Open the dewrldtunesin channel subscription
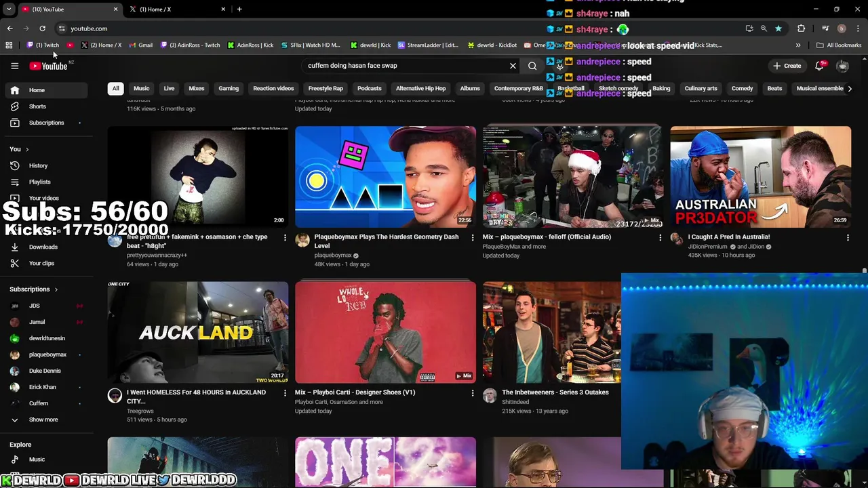The height and width of the screenshot is (488, 868). (x=46, y=338)
